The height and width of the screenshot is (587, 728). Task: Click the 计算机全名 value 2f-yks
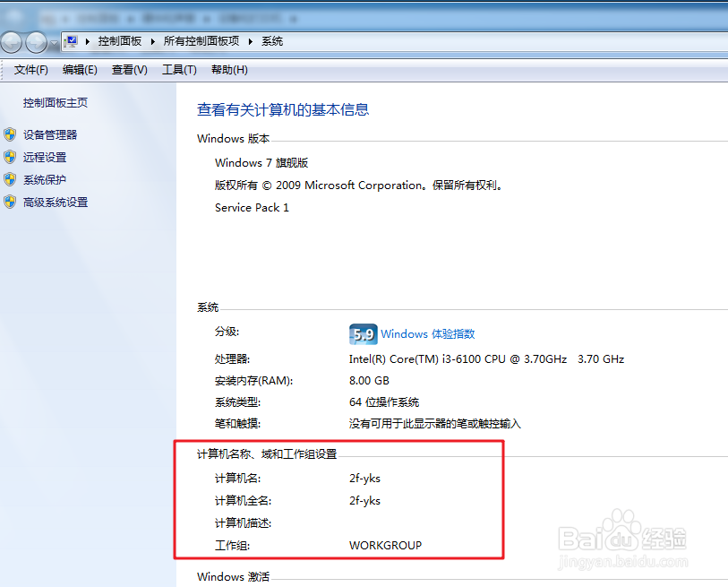[x=364, y=501]
